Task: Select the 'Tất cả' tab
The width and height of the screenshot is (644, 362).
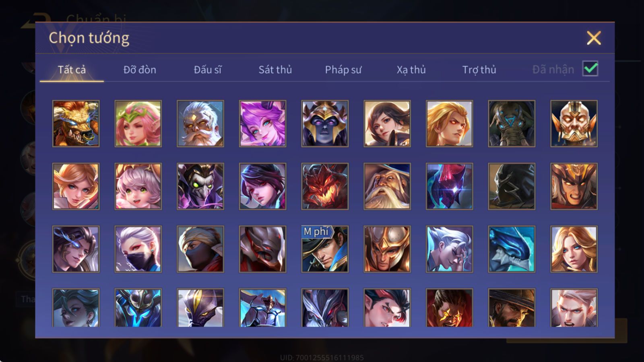Action: (72, 70)
